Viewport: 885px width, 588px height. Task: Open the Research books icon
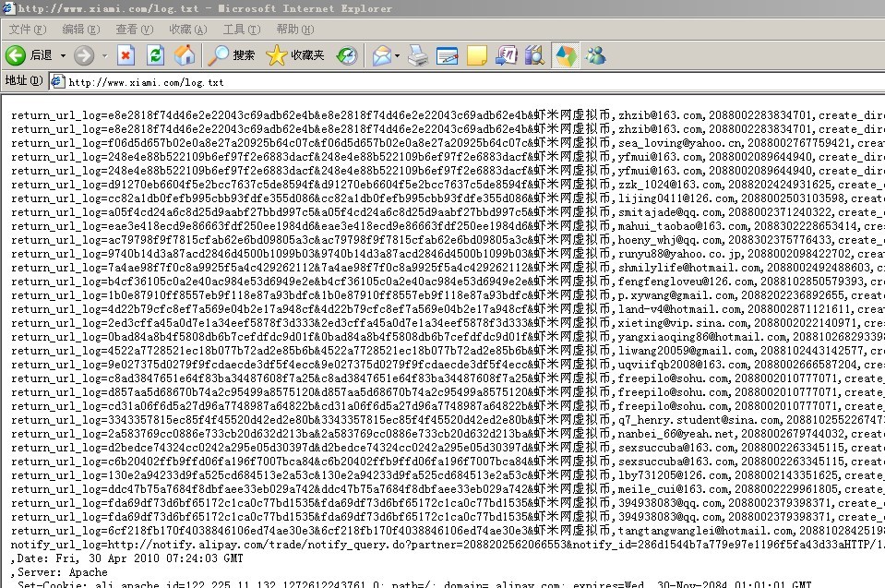tap(534, 55)
